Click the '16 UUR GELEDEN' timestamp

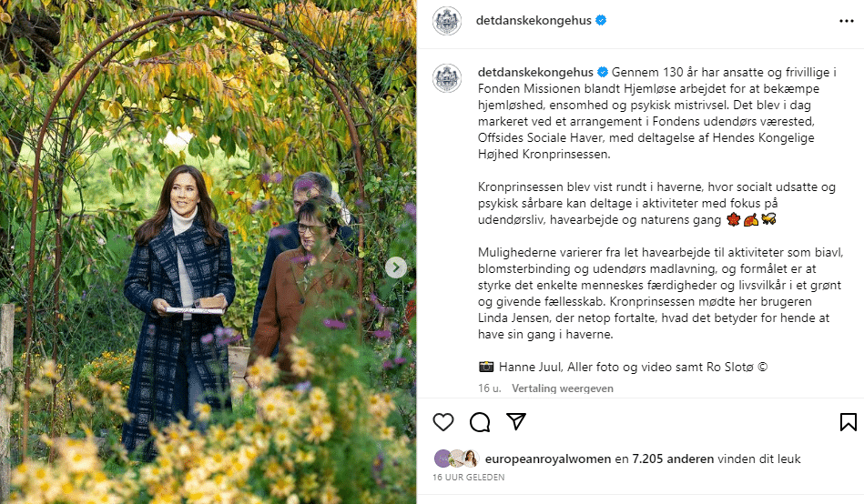click(468, 477)
